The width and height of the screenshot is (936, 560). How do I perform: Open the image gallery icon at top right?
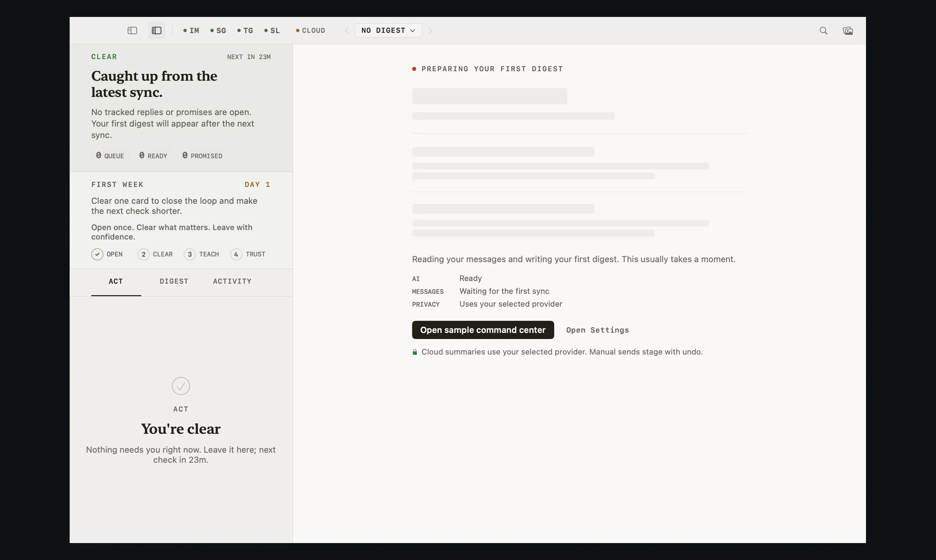[848, 31]
